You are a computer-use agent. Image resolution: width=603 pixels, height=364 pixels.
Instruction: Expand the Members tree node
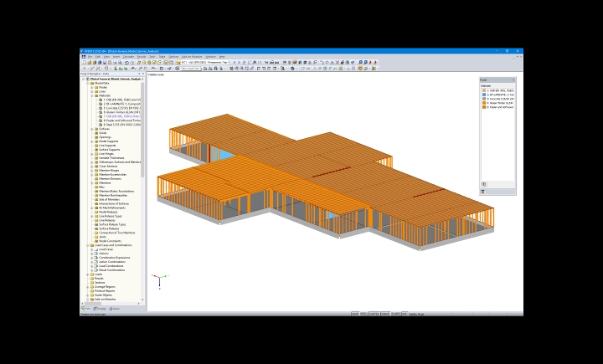(92, 183)
